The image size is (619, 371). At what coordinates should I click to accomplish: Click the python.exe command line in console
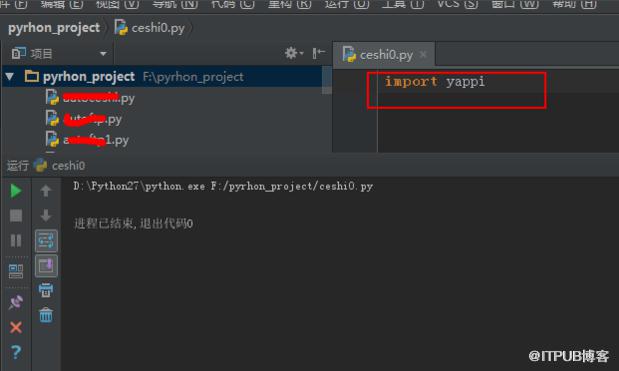tap(223, 186)
